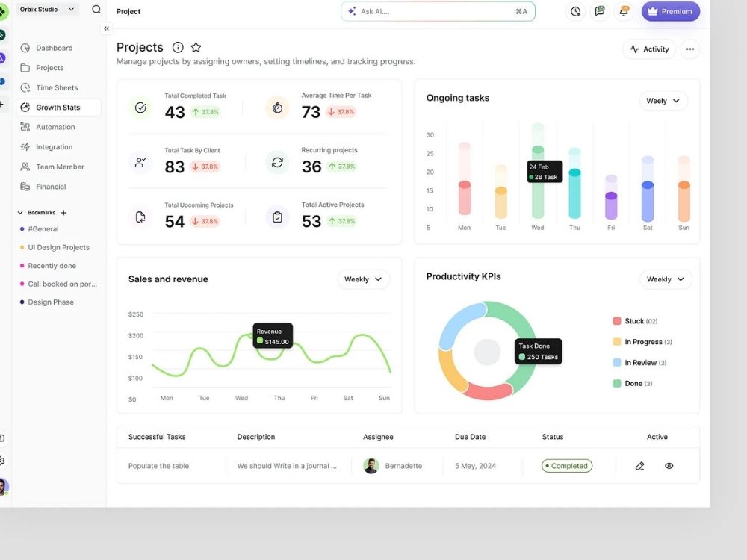Image resolution: width=747 pixels, height=560 pixels.
Task: Click Populate the table task name
Action: (158, 466)
